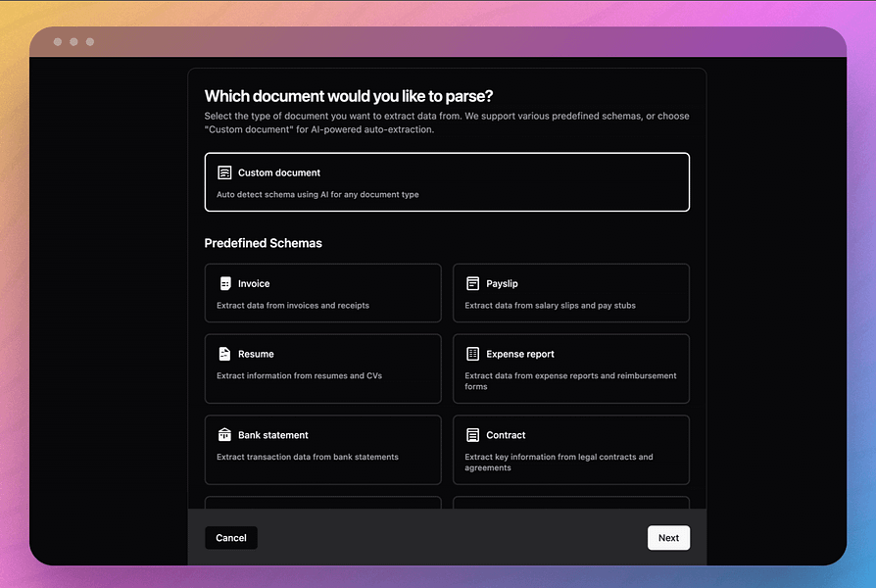Choose the Payslip predefined schema card

coord(571,293)
